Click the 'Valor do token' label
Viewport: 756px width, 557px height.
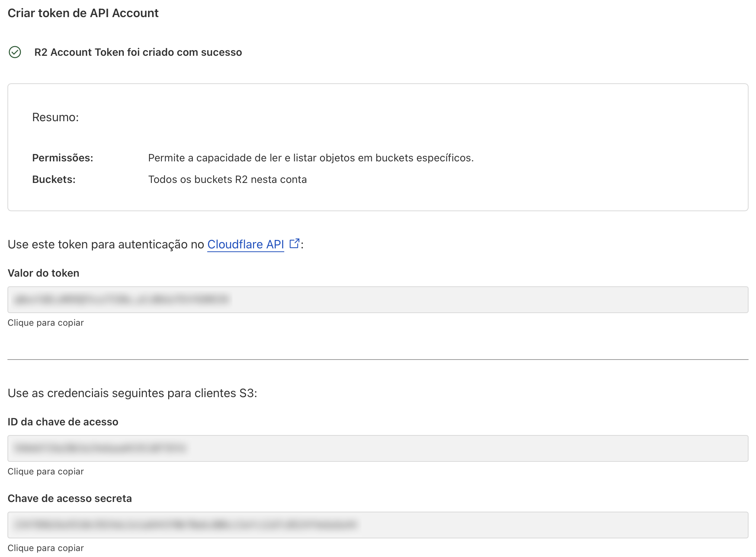[44, 273]
